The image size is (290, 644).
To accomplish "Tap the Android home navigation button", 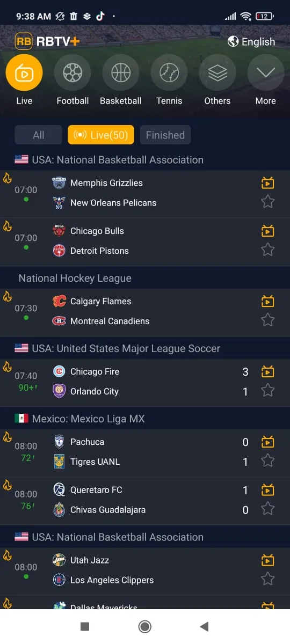I will point(144,626).
